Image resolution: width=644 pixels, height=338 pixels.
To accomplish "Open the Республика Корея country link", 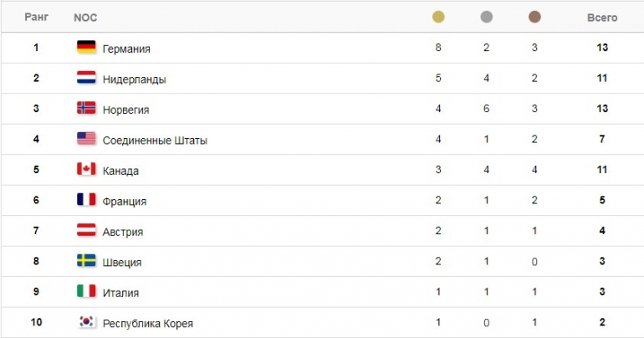I will coord(148,324).
